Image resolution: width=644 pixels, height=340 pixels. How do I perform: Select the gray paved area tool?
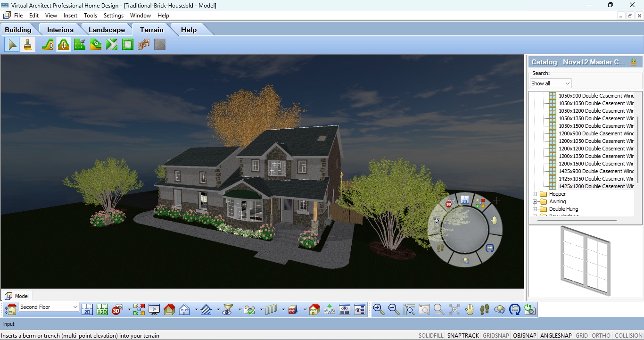160,45
